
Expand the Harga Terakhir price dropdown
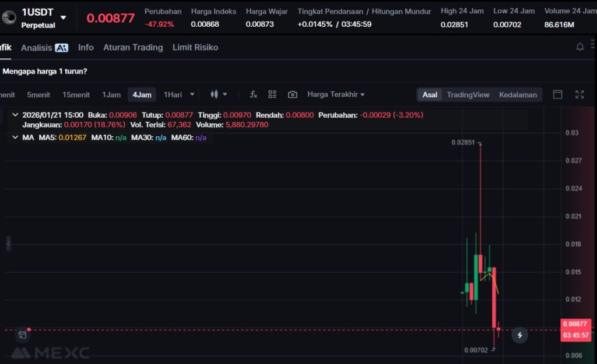[336, 94]
